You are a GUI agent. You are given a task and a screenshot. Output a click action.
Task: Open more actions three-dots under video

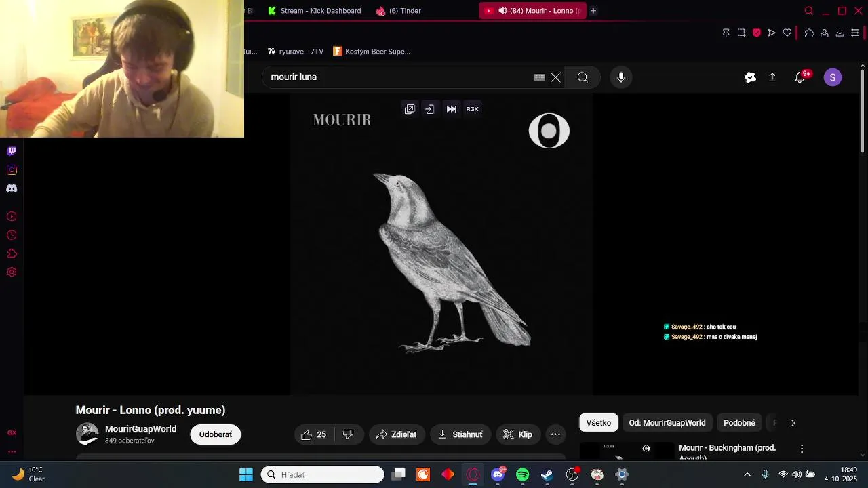pos(555,434)
